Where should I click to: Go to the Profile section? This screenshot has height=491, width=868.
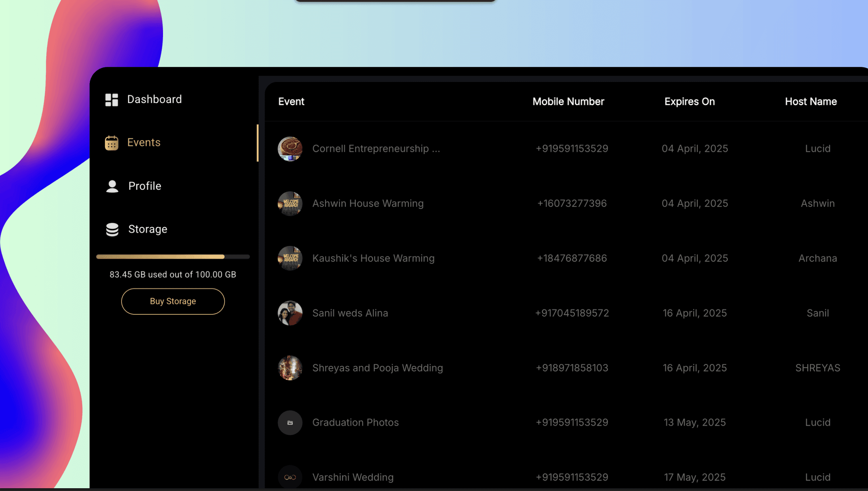(x=144, y=186)
